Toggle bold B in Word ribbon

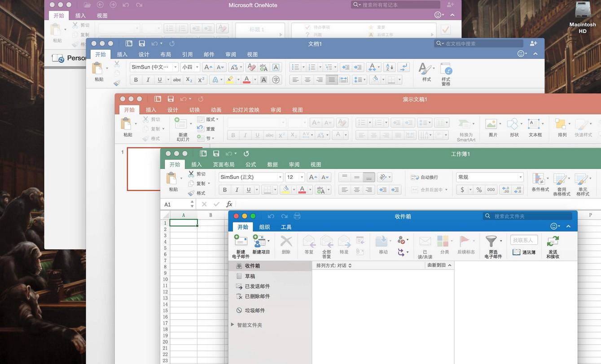coord(136,80)
